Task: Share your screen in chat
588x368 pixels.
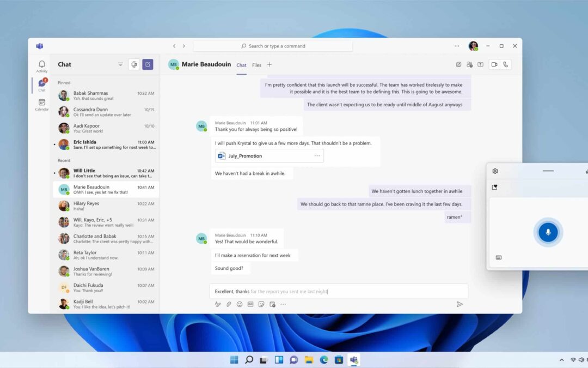Action: point(480,64)
